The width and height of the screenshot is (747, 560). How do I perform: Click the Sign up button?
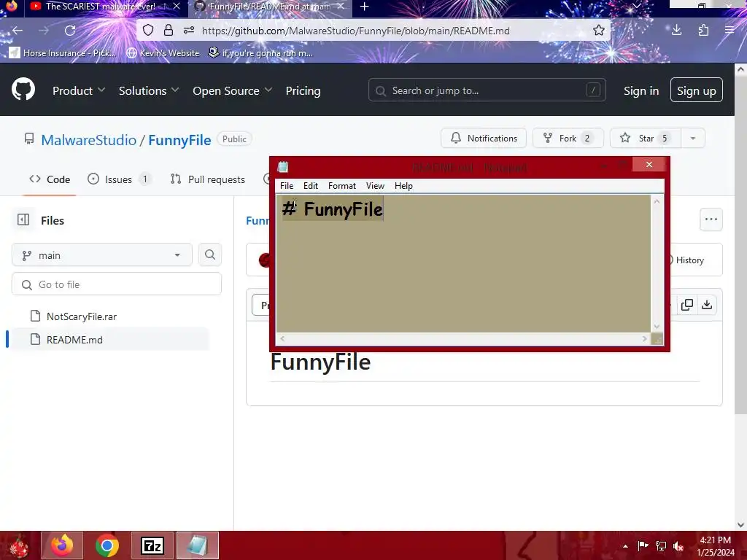pos(697,90)
